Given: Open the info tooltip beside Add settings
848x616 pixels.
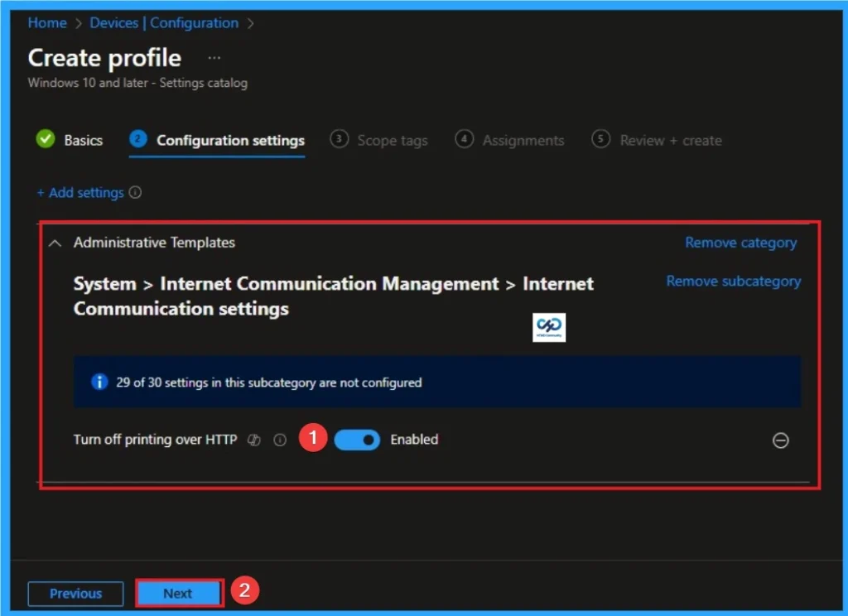Looking at the screenshot, I should pyautogui.click(x=136, y=192).
